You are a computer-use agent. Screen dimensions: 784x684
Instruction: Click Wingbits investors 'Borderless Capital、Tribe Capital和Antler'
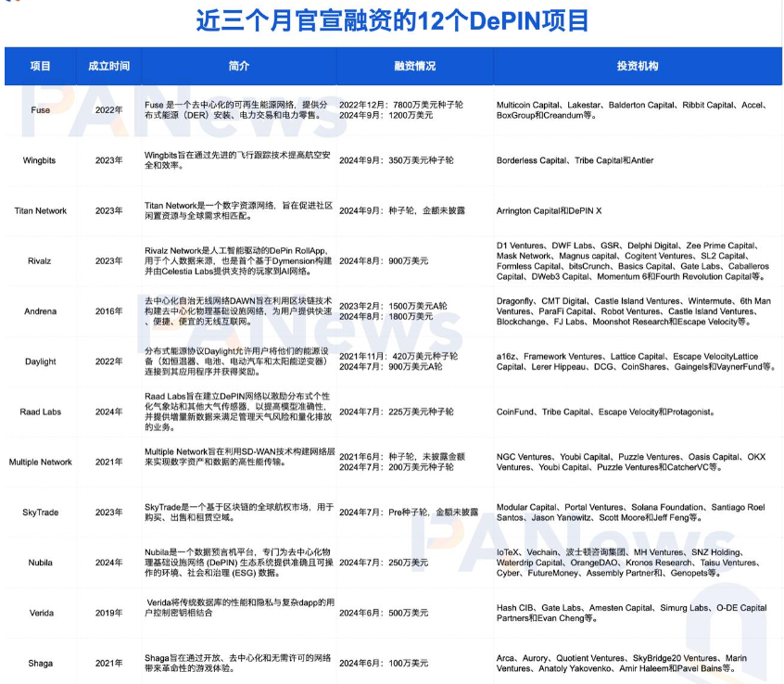575,160
